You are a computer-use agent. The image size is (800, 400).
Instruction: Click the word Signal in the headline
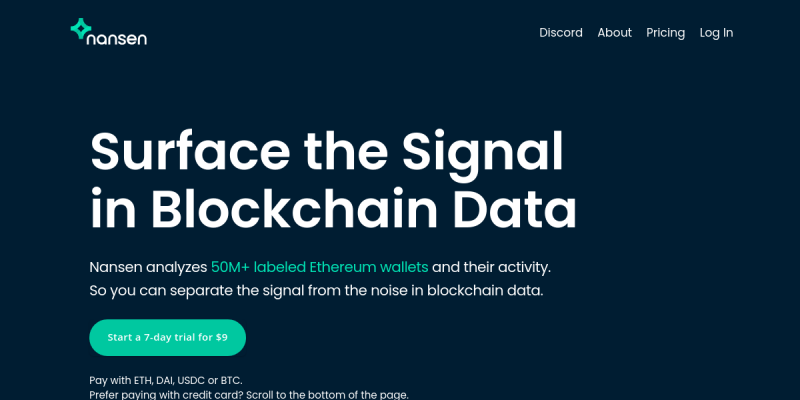482,152
